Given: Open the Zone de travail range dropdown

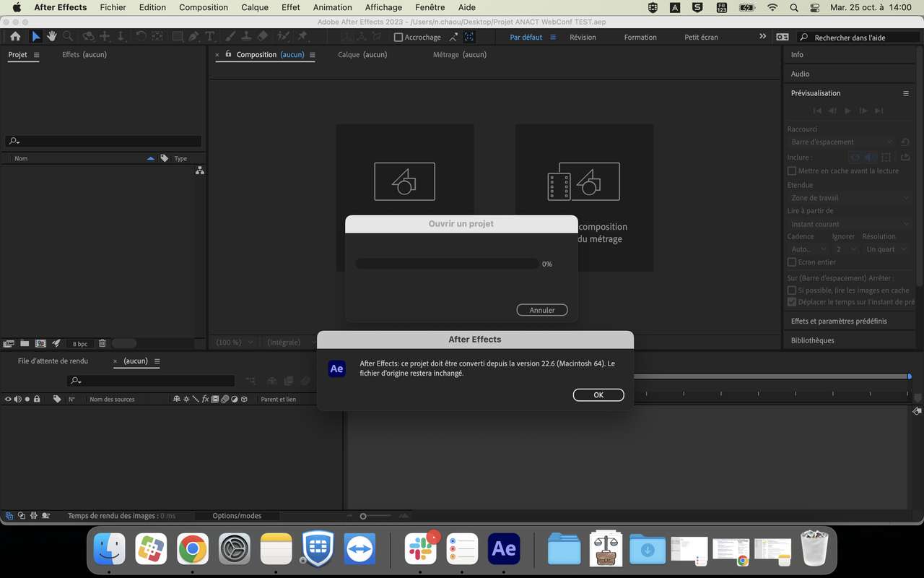Looking at the screenshot, I should 850,198.
